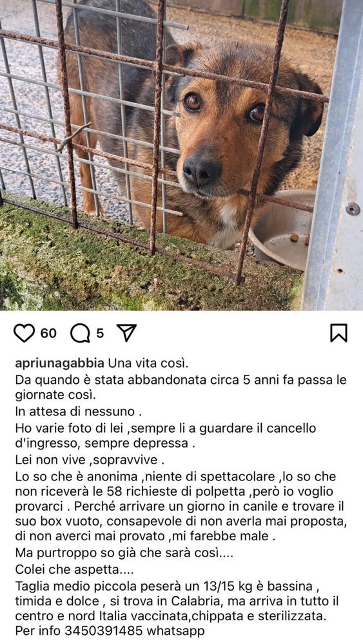Save the post with the bookmark icon
This screenshot has width=363, height=644.
[338, 333]
